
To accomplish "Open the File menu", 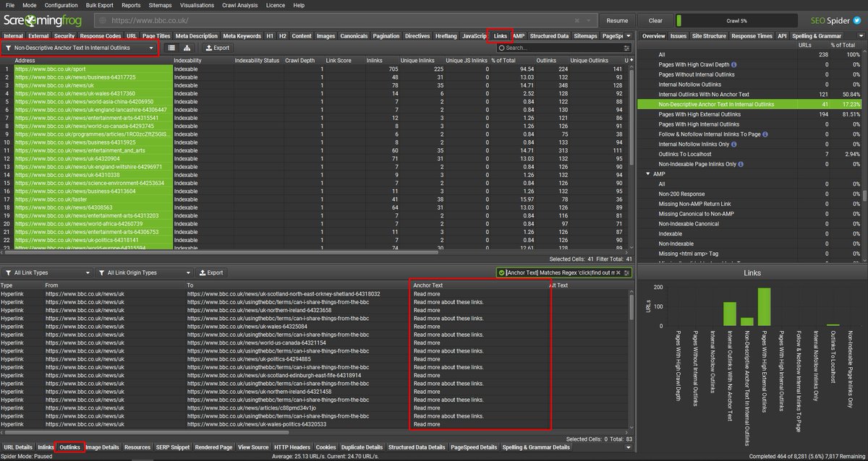I will tap(10, 5).
